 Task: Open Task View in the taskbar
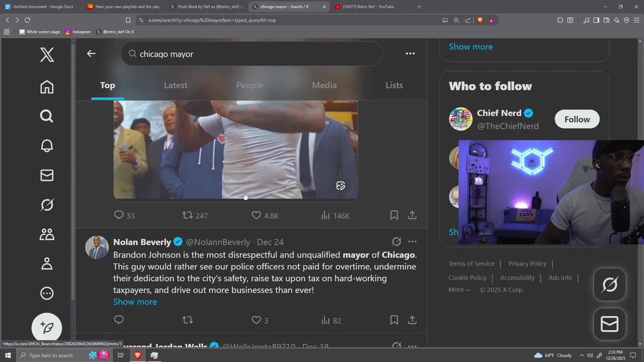pos(121,355)
